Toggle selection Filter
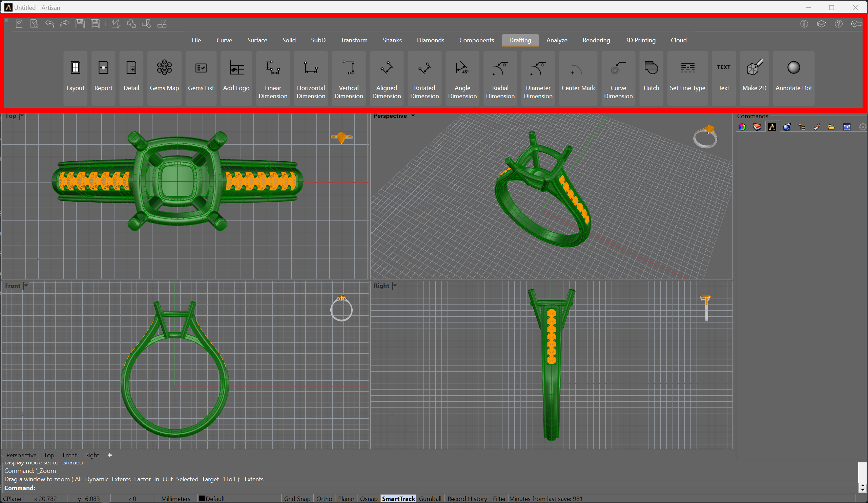 499,499
